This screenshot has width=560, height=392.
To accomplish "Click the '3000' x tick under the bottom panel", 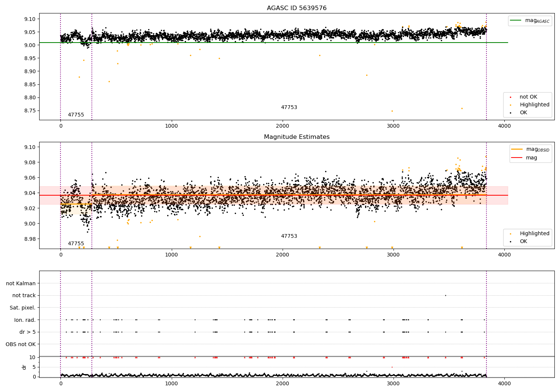I will click(393, 383).
